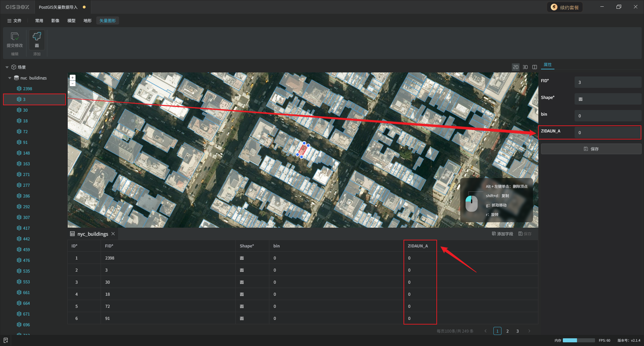
Task: Click the ZIDAUN_A value input field
Action: coord(607,133)
